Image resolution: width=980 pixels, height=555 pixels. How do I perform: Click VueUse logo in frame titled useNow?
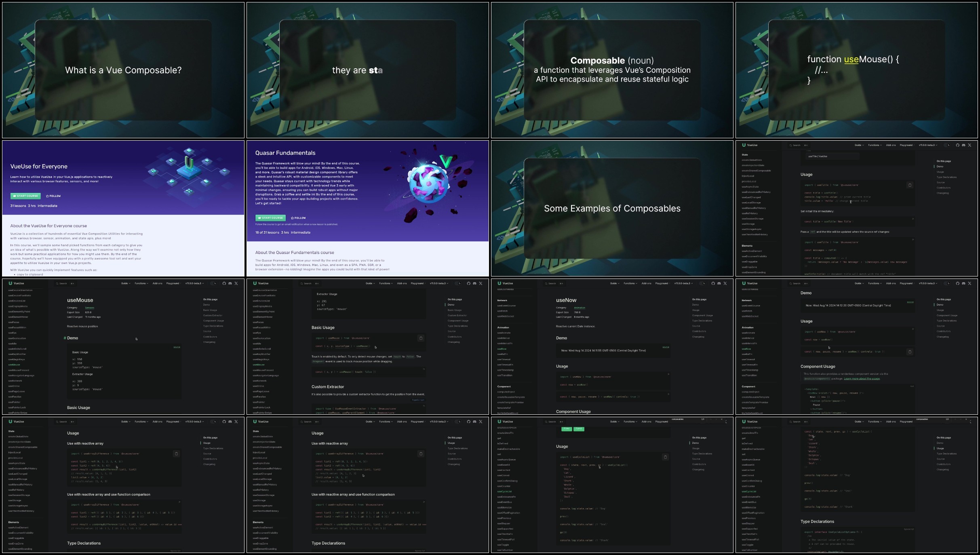click(x=505, y=283)
